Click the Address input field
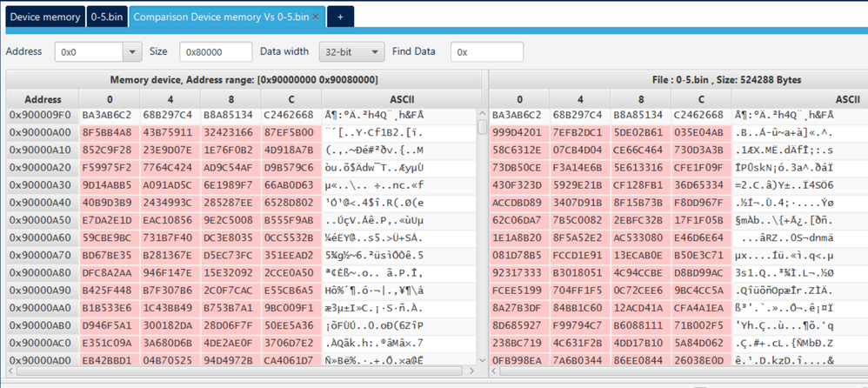 pos(89,52)
